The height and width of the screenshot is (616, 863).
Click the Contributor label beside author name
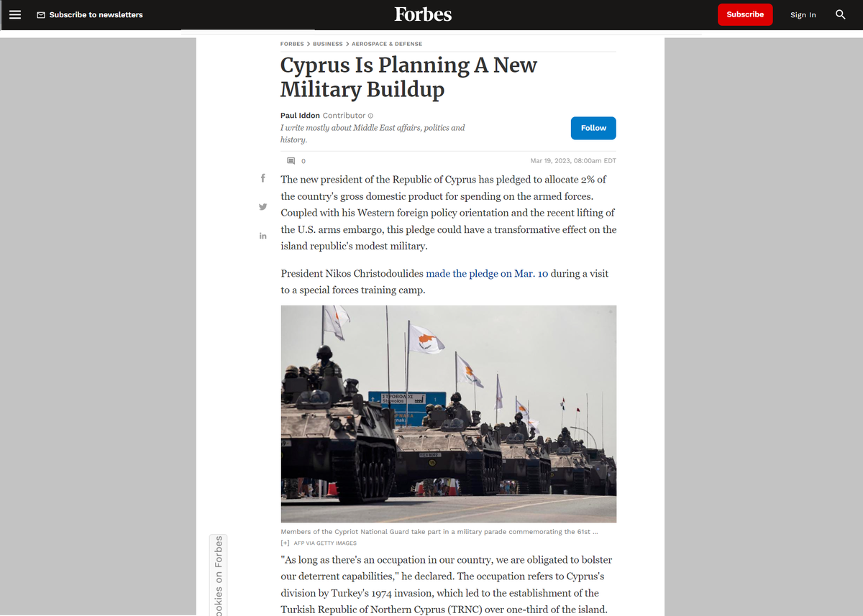(344, 116)
